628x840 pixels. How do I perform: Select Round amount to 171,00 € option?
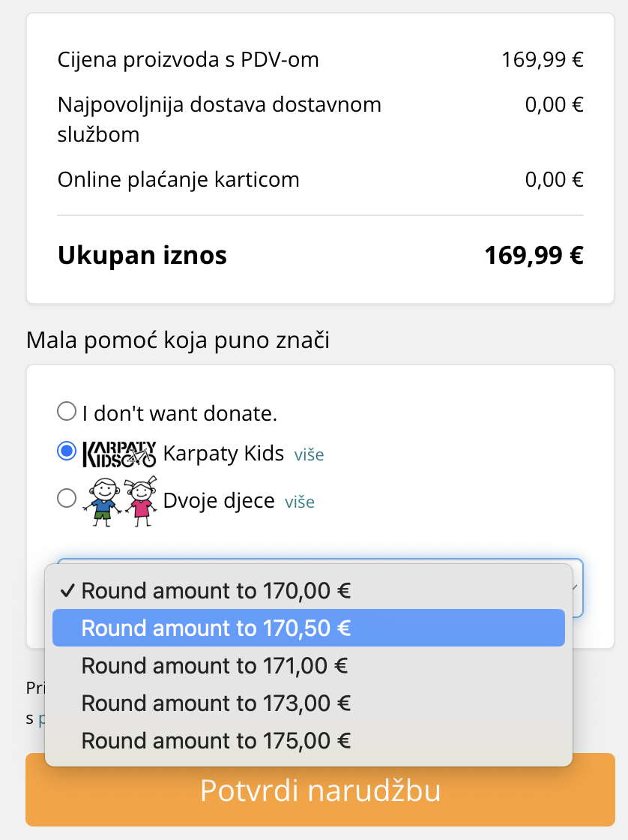tap(216, 665)
